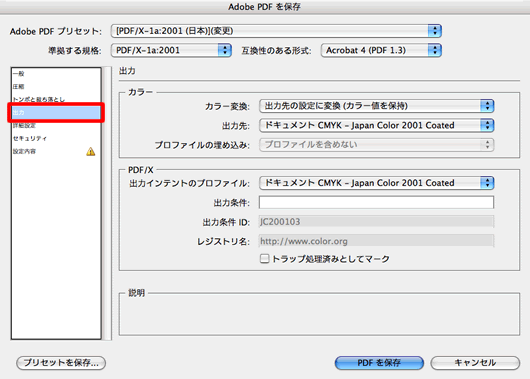Open the 出力インテントのプロファイル dropdown

point(377,183)
